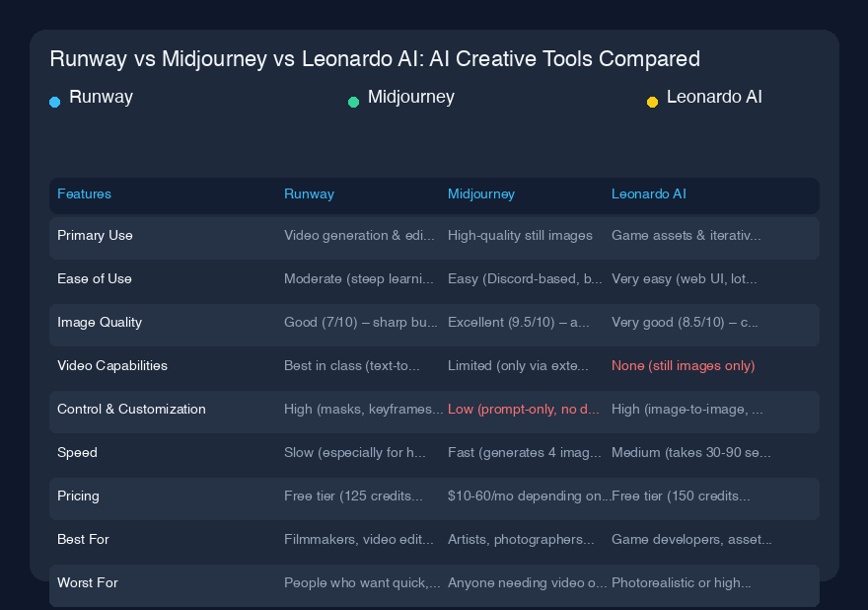Image resolution: width=868 pixels, height=610 pixels.
Task: Click the 'Game developers, asset...' cell
Action: coord(692,539)
